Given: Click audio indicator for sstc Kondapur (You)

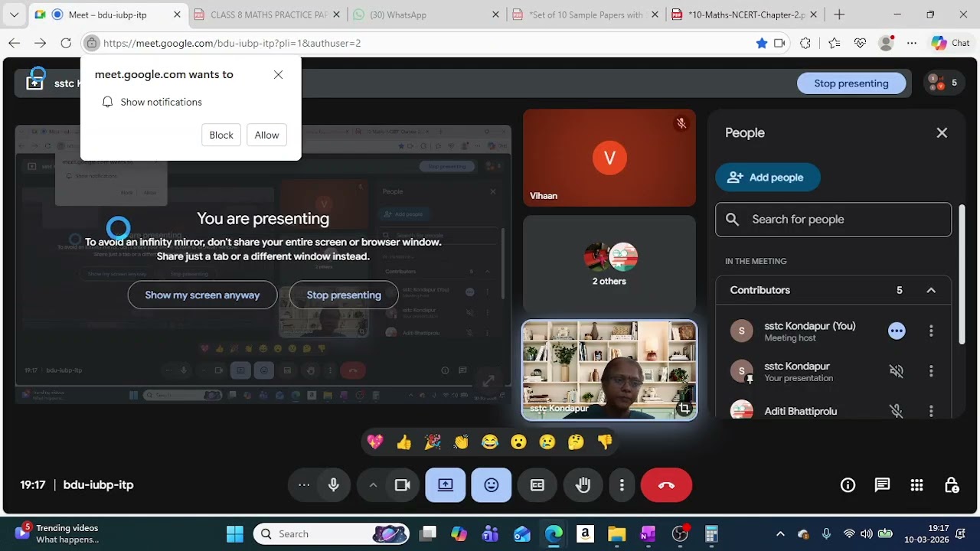Looking at the screenshot, I should tap(897, 331).
